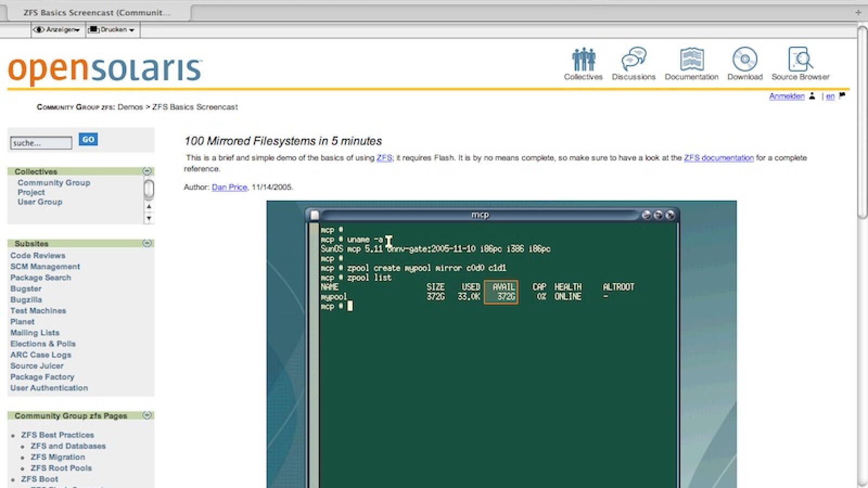
Task: Open the Dan Price author link
Action: pyautogui.click(x=229, y=187)
